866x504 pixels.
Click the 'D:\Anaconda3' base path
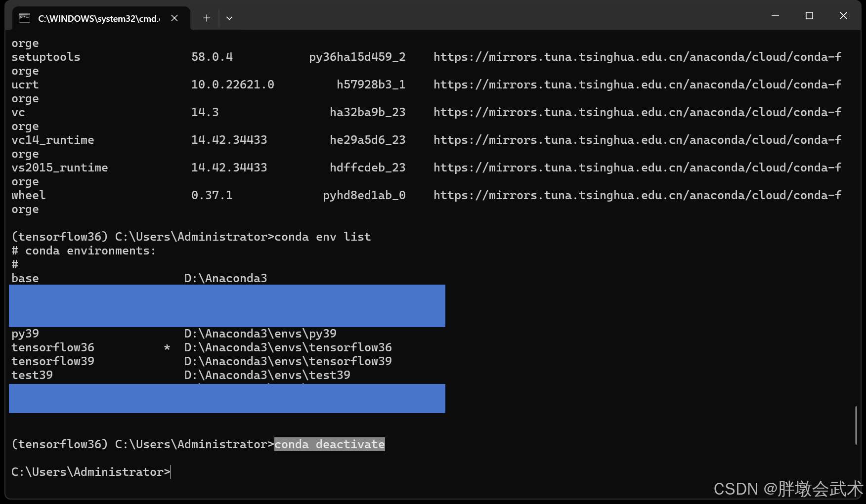[x=226, y=278]
